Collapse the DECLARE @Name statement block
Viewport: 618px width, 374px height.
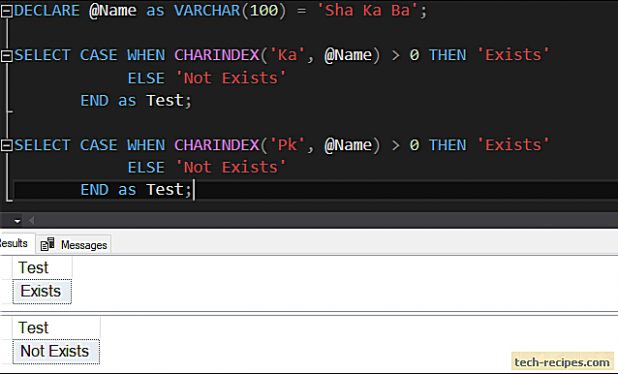[x=7, y=12]
